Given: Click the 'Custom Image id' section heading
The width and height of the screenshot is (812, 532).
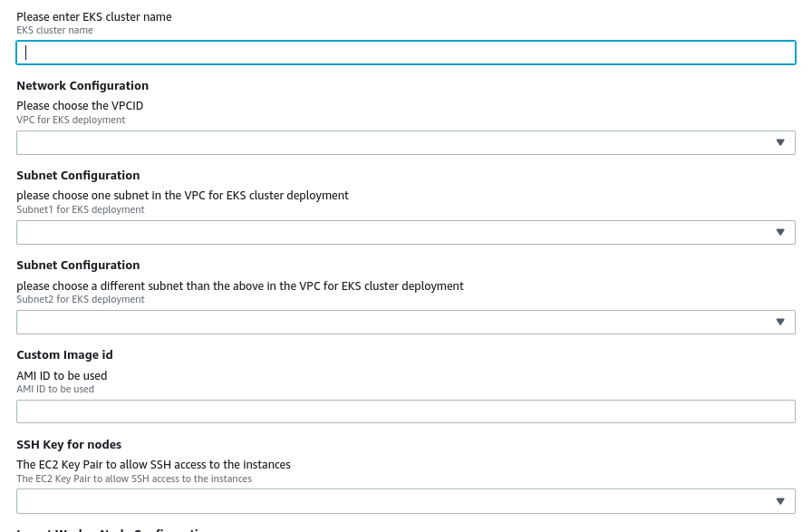Looking at the screenshot, I should click(64, 355).
